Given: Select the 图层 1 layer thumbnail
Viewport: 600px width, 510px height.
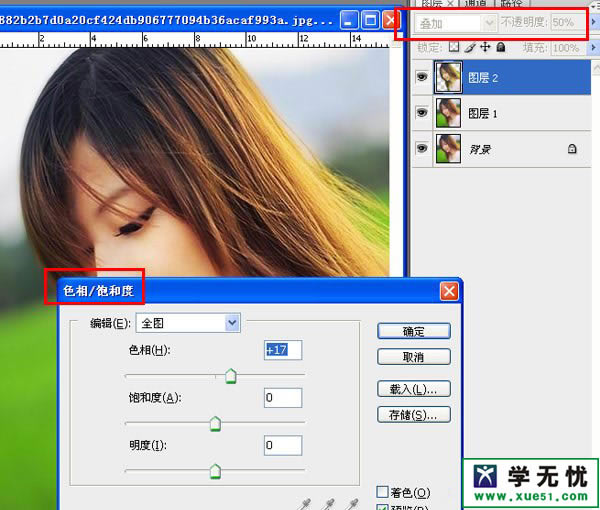Looking at the screenshot, I should click(x=448, y=112).
